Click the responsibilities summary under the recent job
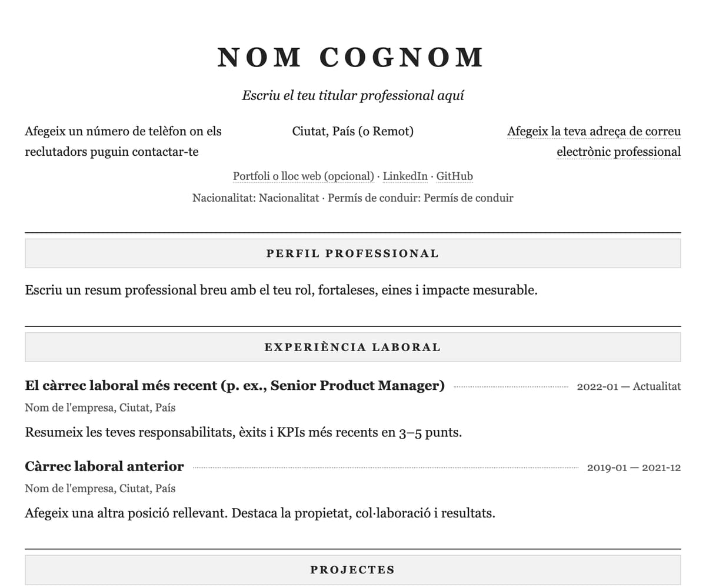The image size is (706, 588). pos(244,433)
